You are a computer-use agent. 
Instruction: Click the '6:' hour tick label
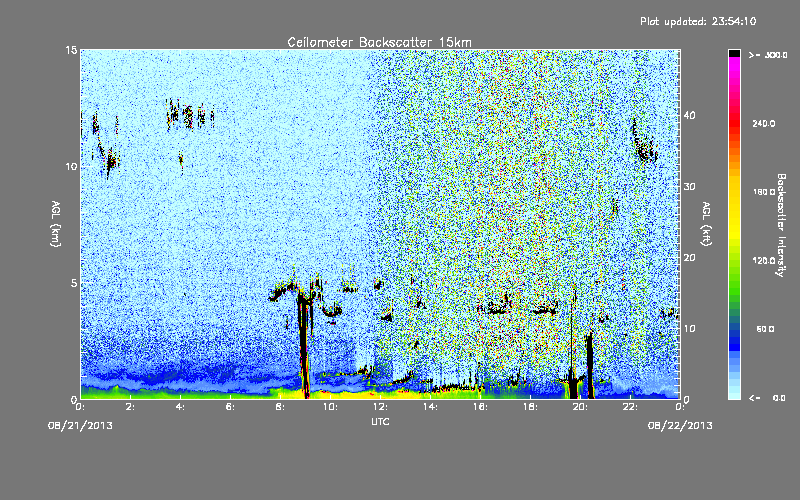click(230, 407)
